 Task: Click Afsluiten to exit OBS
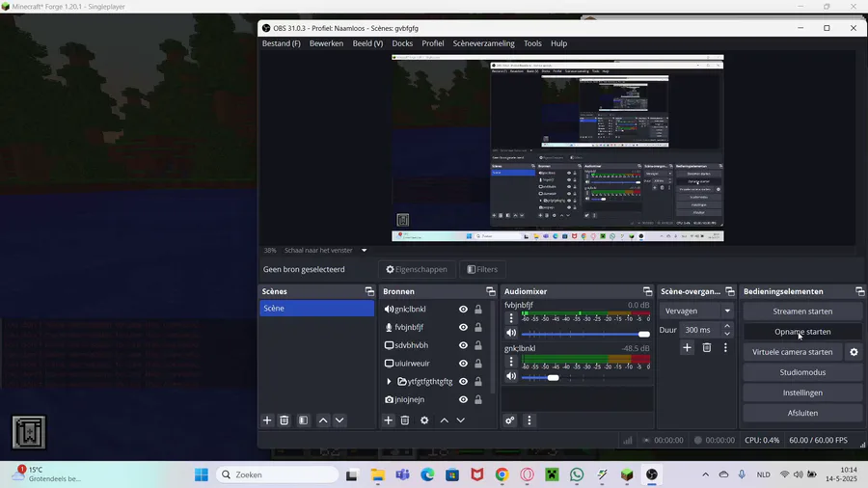point(802,413)
